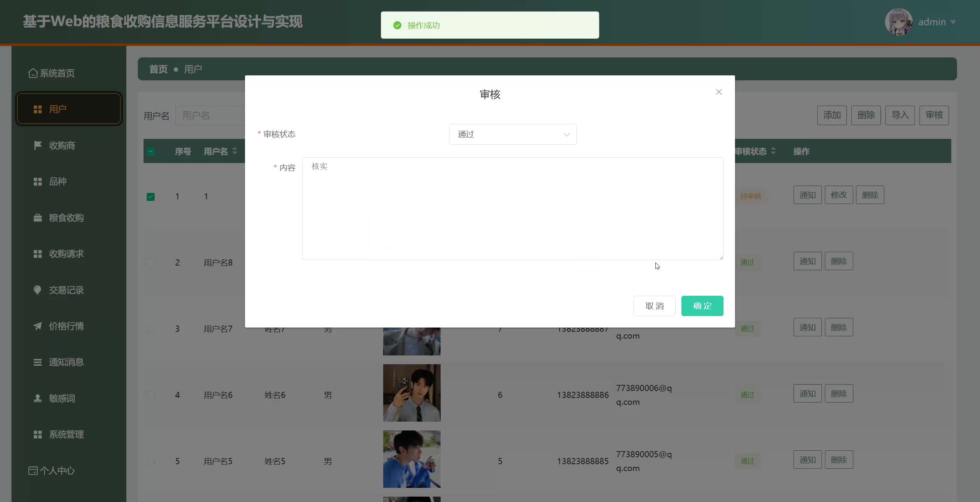Click the list icon for 通知消息
980x502 pixels.
click(38, 362)
